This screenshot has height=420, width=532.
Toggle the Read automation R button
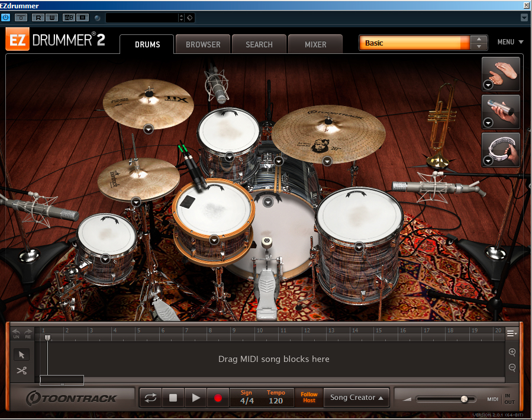coord(38,18)
